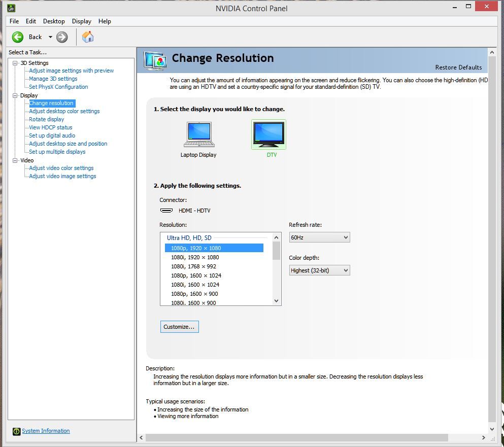504x447 pixels.
Task: Select resolution 1080i, 1768 × 992
Action: [194, 266]
